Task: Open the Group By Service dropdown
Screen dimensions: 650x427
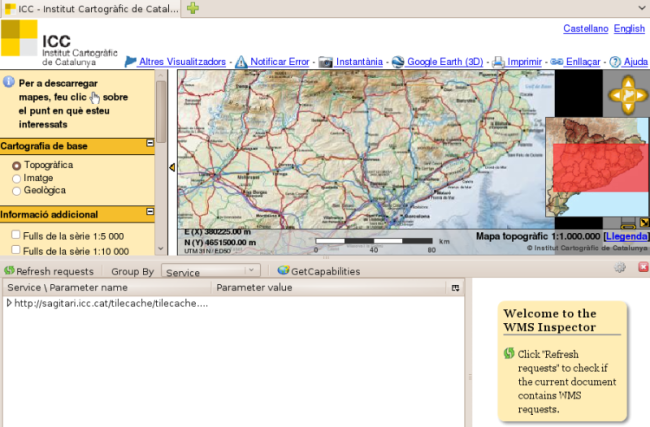Action: pos(210,271)
